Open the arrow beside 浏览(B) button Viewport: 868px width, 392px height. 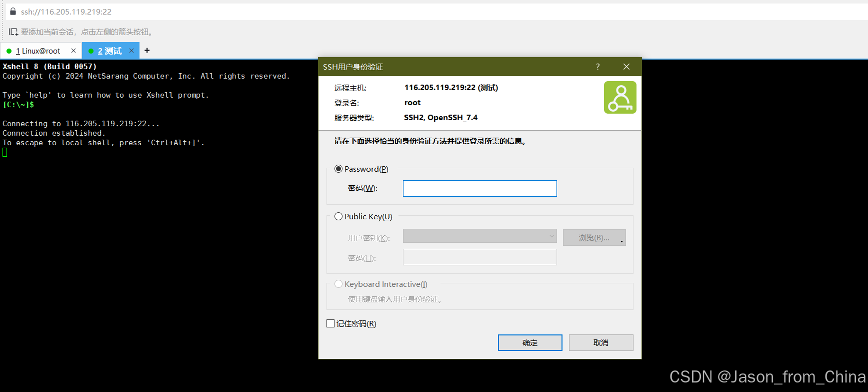pyautogui.click(x=622, y=241)
